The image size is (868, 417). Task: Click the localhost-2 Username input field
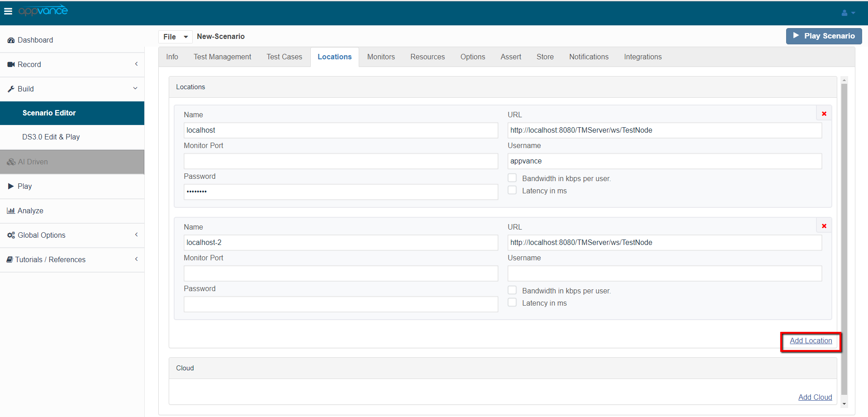664,273
